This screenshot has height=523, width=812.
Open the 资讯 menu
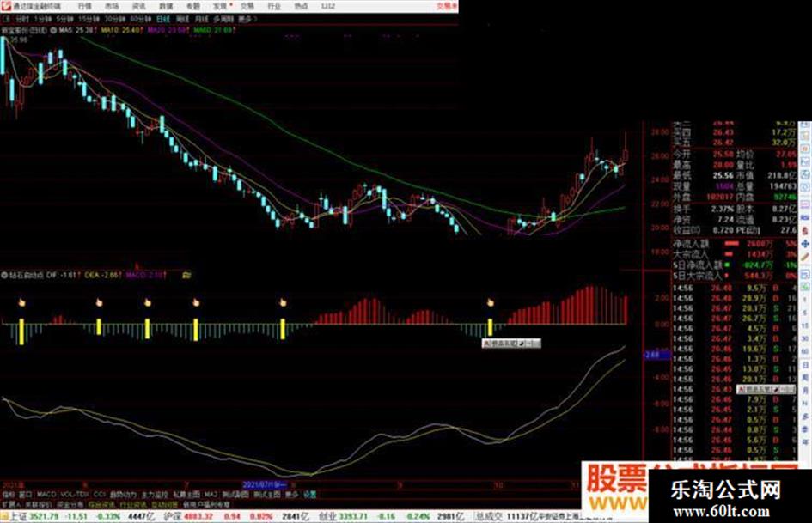click(138, 6)
